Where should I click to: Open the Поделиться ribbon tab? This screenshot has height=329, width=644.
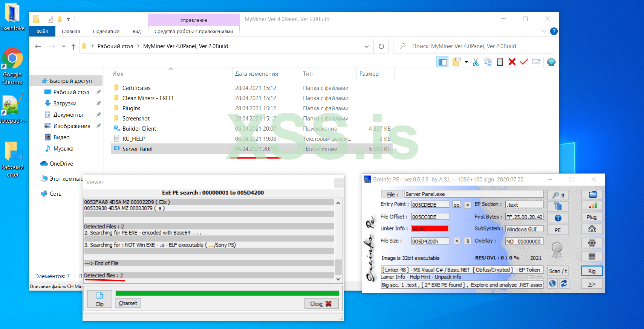tap(106, 32)
